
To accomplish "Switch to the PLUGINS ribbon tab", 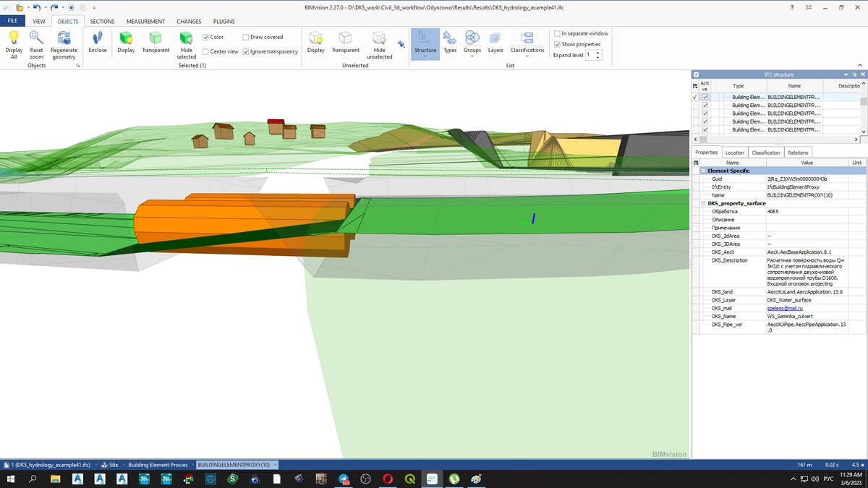I will (x=224, y=21).
